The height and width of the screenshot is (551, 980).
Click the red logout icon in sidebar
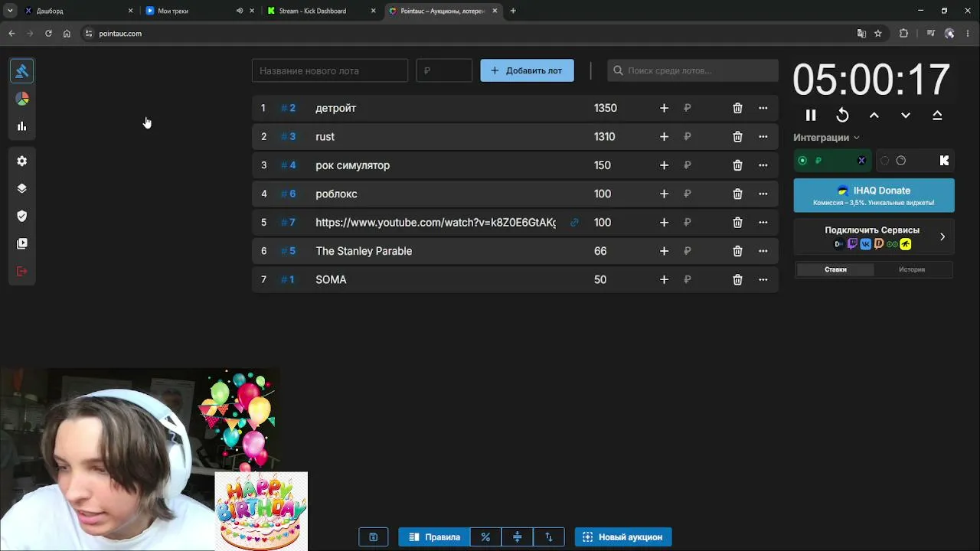click(21, 271)
